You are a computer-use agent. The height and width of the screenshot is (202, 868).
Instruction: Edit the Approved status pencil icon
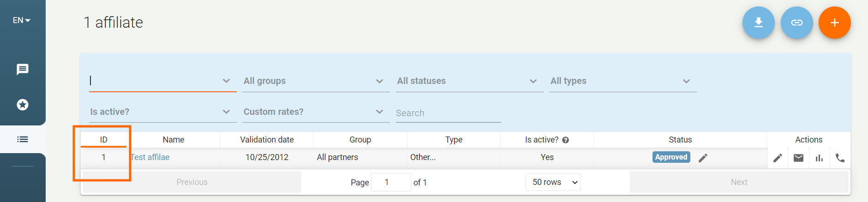click(x=703, y=158)
